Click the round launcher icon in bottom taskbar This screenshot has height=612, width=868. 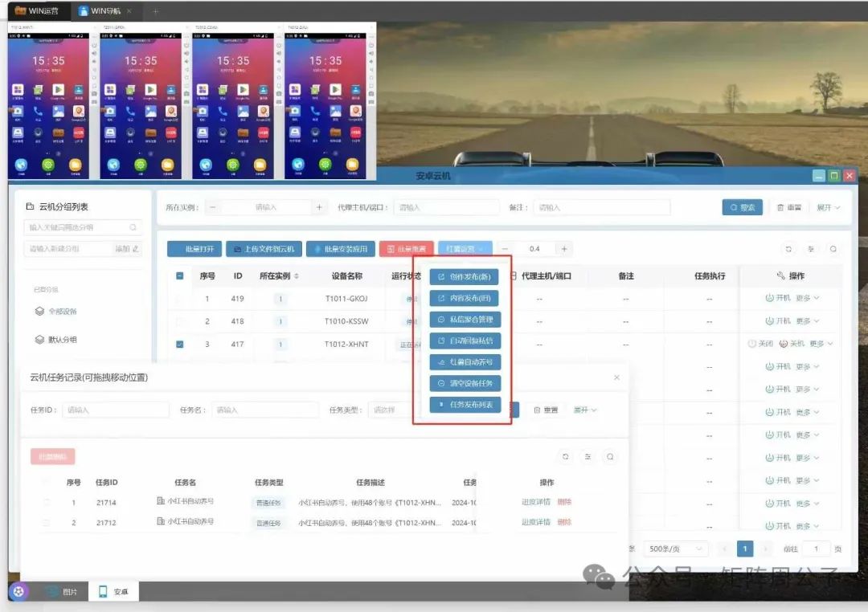point(18,592)
